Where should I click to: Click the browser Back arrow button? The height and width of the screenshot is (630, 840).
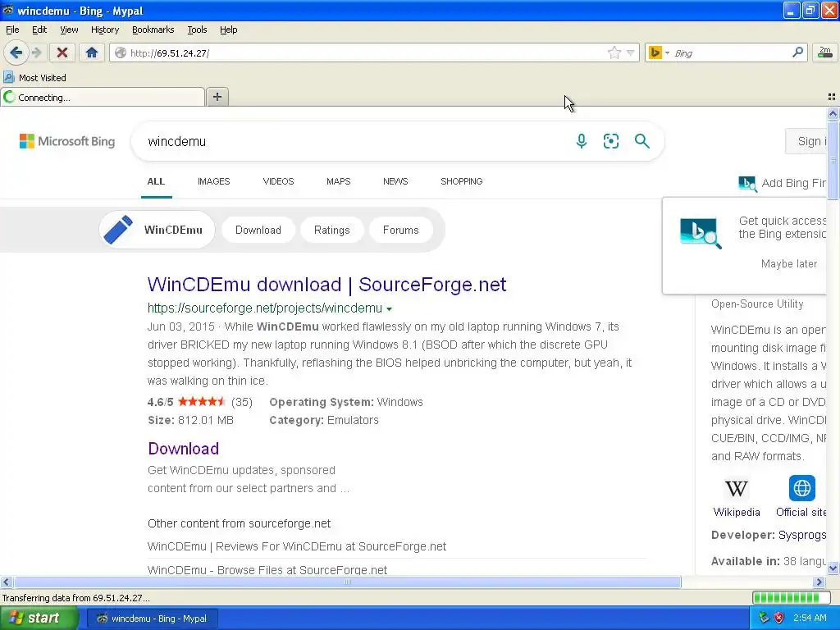tap(16, 52)
